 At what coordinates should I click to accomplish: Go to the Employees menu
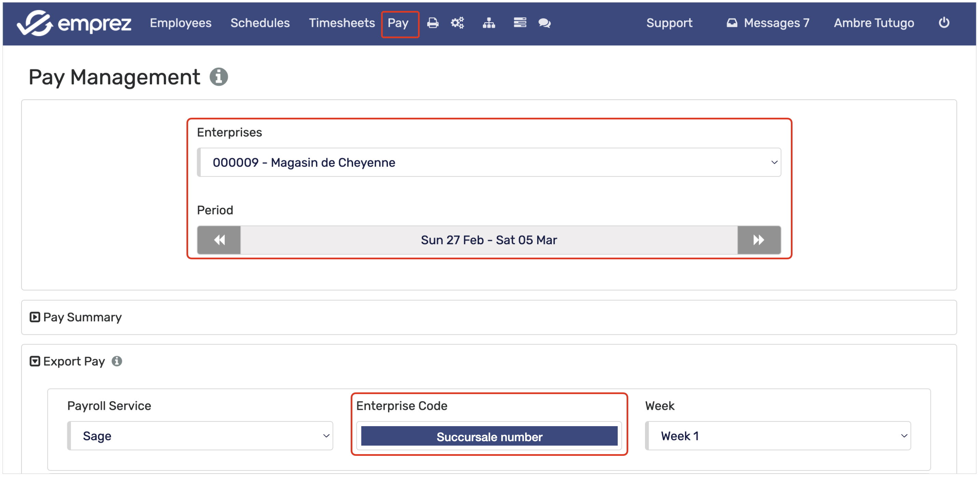(180, 23)
